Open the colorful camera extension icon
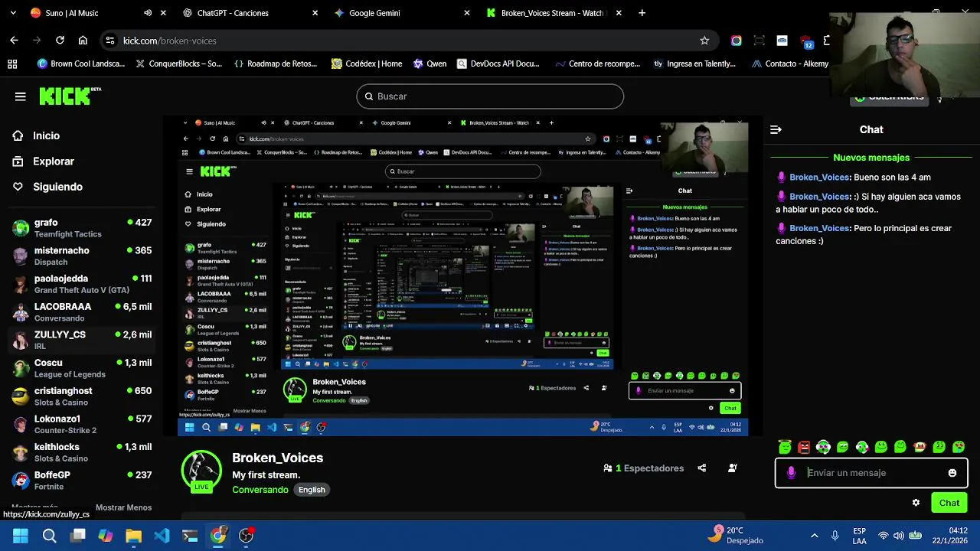The image size is (980, 551). pos(737,41)
